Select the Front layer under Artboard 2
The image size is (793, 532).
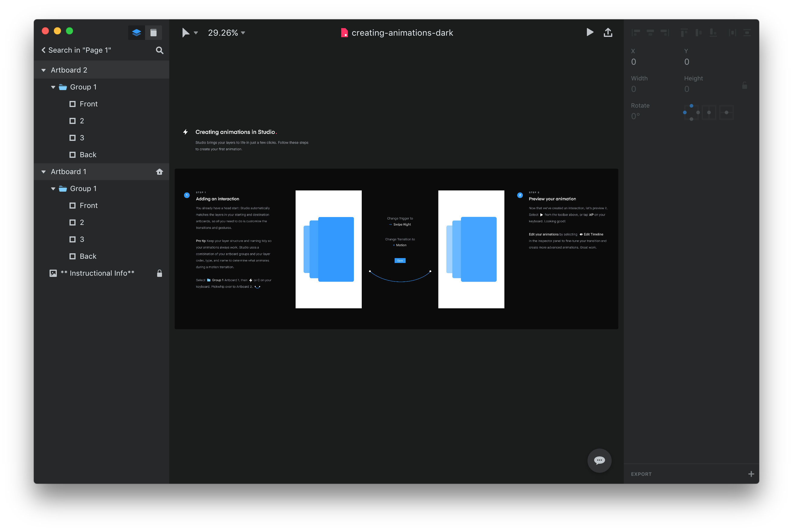[x=89, y=104]
